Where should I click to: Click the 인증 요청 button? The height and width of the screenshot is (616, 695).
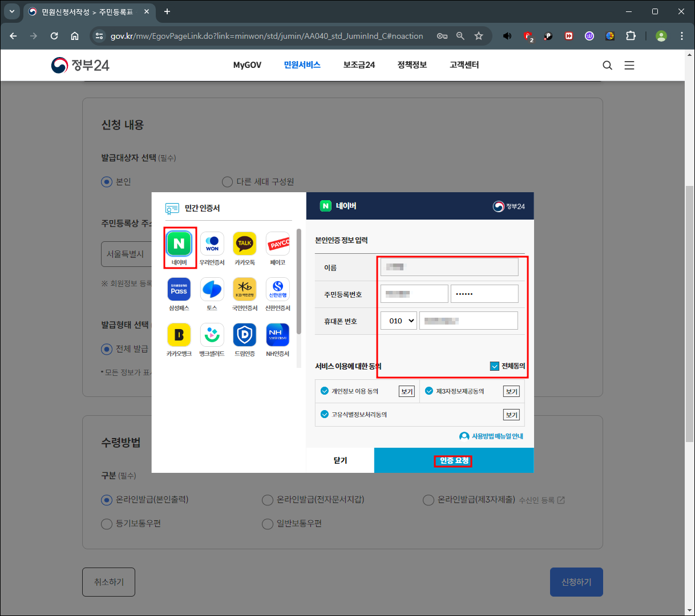point(454,460)
